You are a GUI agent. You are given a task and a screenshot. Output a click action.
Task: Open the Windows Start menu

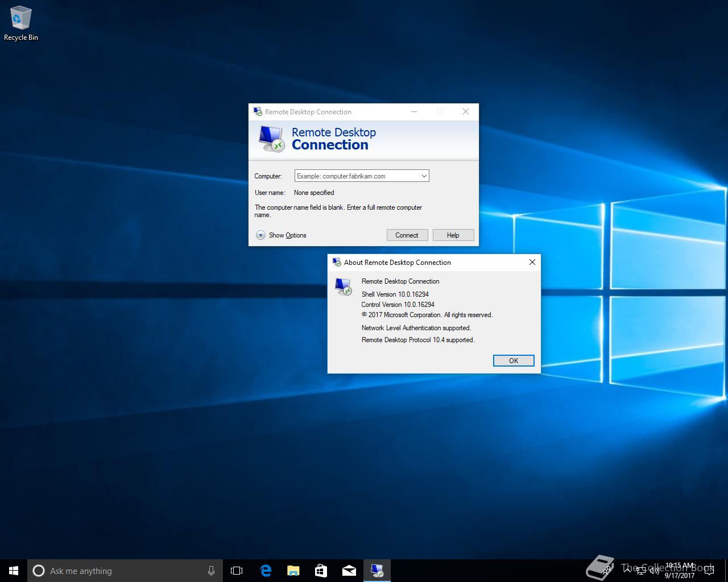tap(14, 571)
